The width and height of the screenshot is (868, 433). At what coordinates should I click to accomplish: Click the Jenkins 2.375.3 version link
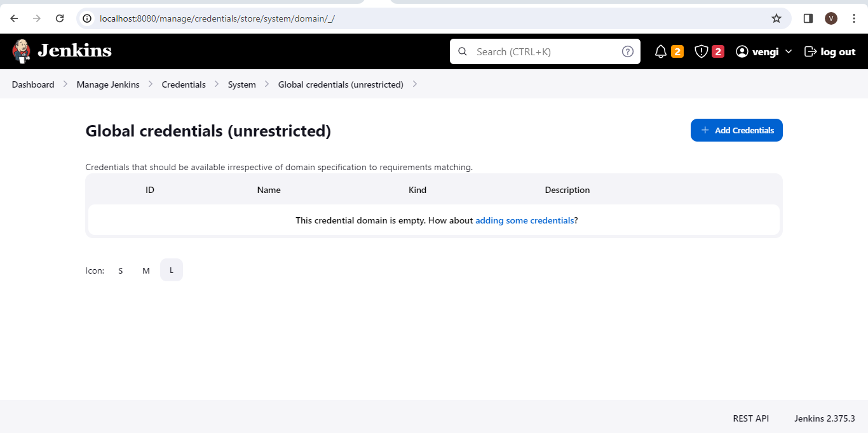[825, 418]
